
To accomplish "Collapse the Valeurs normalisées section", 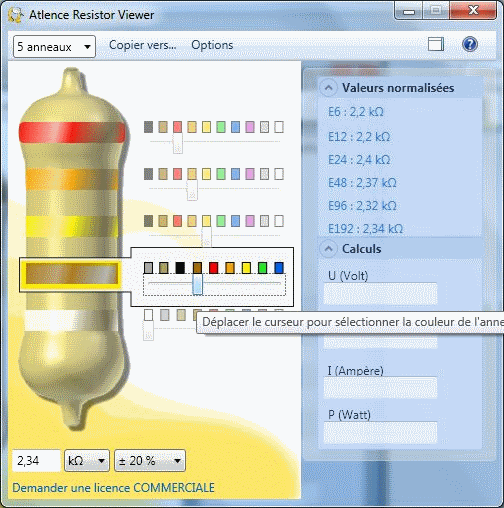I will click(329, 88).
